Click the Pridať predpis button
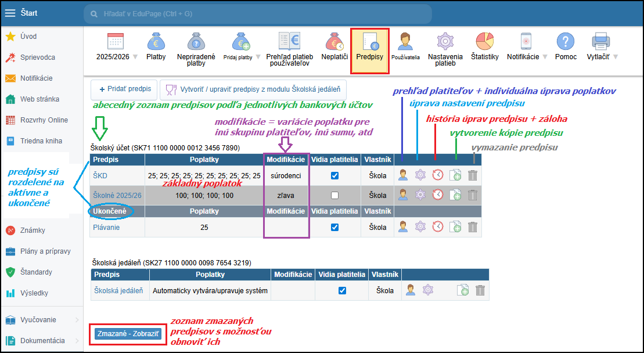The width and height of the screenshot is (644, 353). (x=124, y=89)
